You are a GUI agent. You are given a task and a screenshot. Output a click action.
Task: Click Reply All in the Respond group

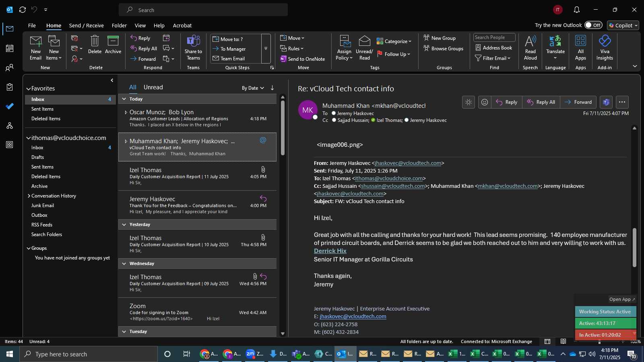(x=144, y=49)
